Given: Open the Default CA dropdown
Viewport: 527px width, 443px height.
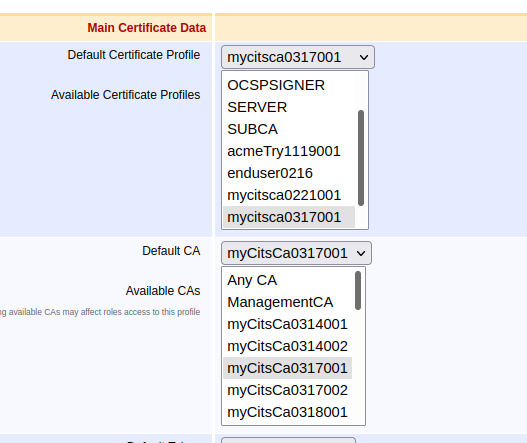Looking at the screenshot, I should click(296, 253).
